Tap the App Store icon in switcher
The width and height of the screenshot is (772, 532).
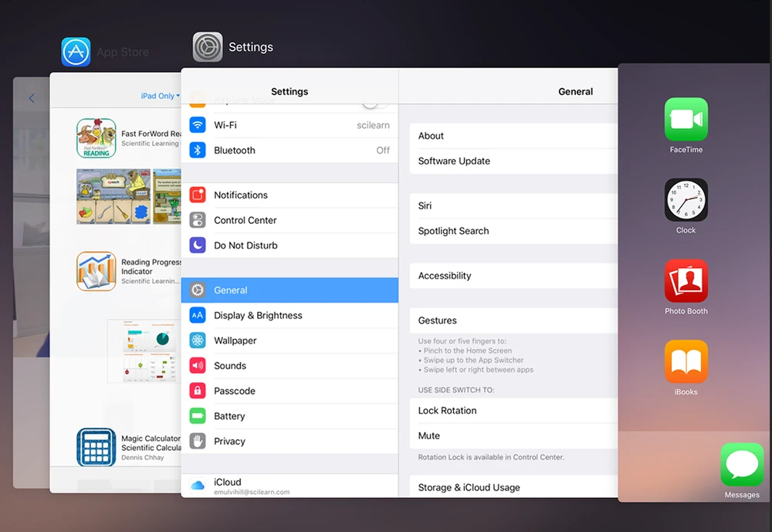(76, 52)
